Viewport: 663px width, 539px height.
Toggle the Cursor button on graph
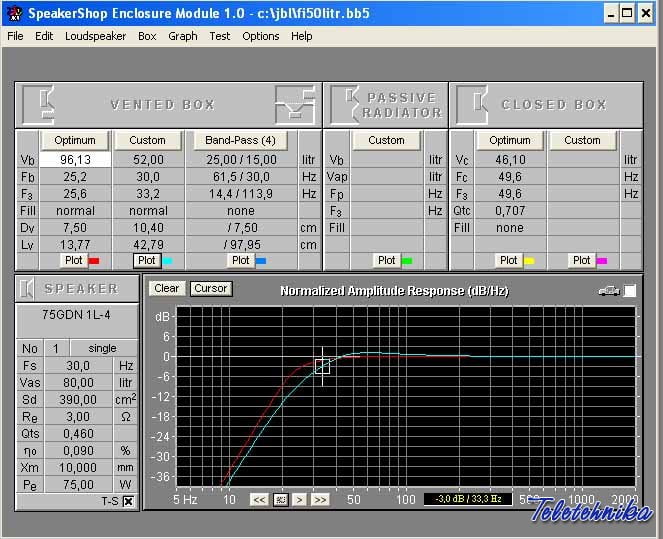210,288
